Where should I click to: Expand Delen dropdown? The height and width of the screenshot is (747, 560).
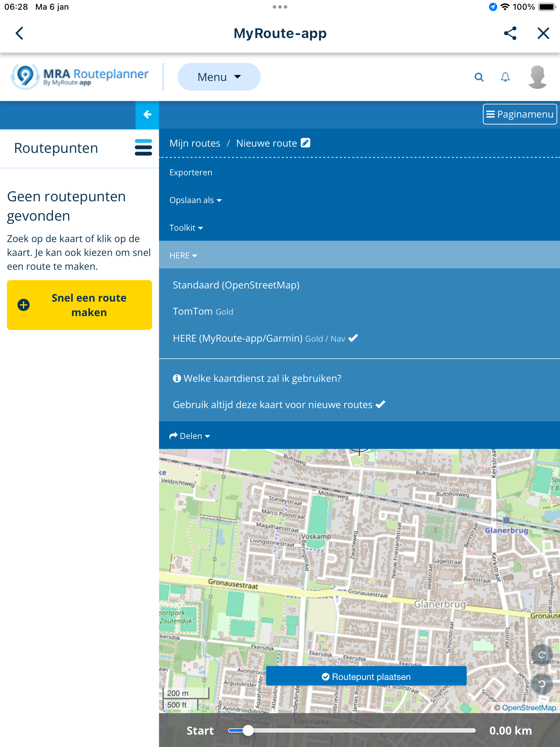[189, 436]
